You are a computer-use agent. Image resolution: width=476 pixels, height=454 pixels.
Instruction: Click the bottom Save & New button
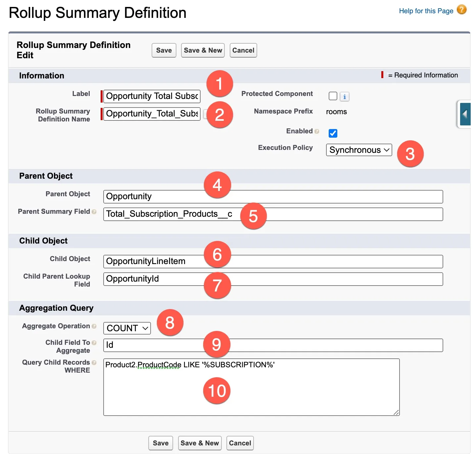click(x=200, y=443)
